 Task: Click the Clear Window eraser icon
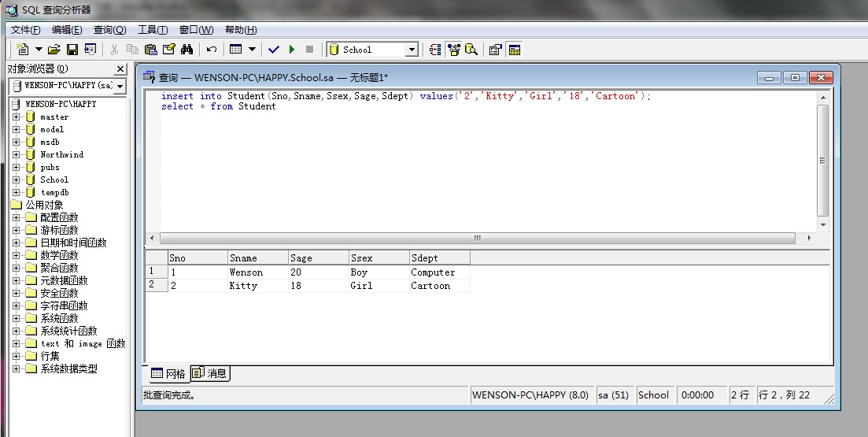coord(169,50)
